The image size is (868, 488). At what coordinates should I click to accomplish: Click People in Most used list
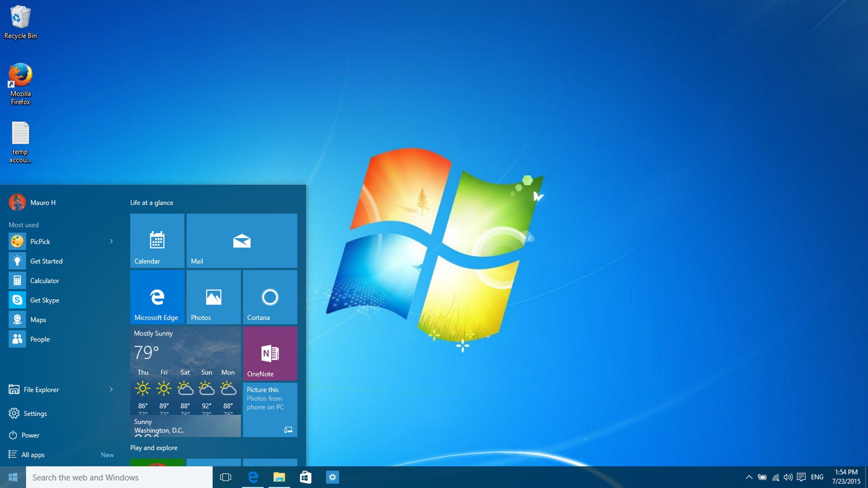click(39, 338)
